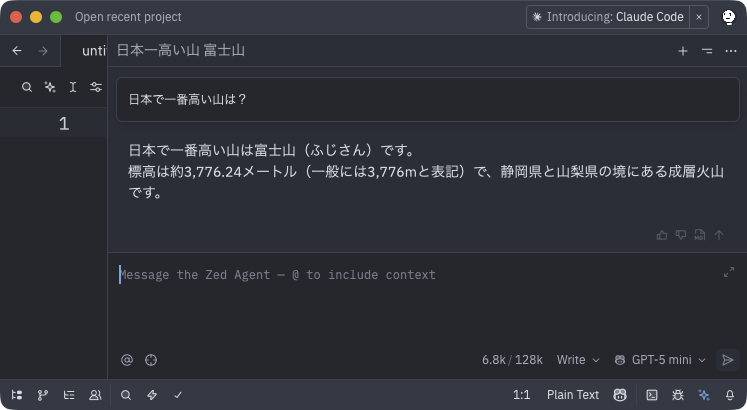Open the GPT-5 mini model selector
747x410 pixels.
660,360
